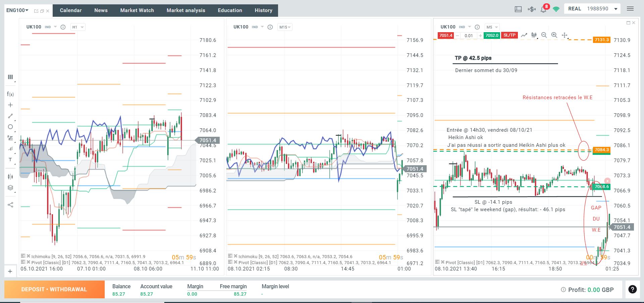
Task: Toggle Ichimoku lines icon on M15 chart
Action: [230, 256]
